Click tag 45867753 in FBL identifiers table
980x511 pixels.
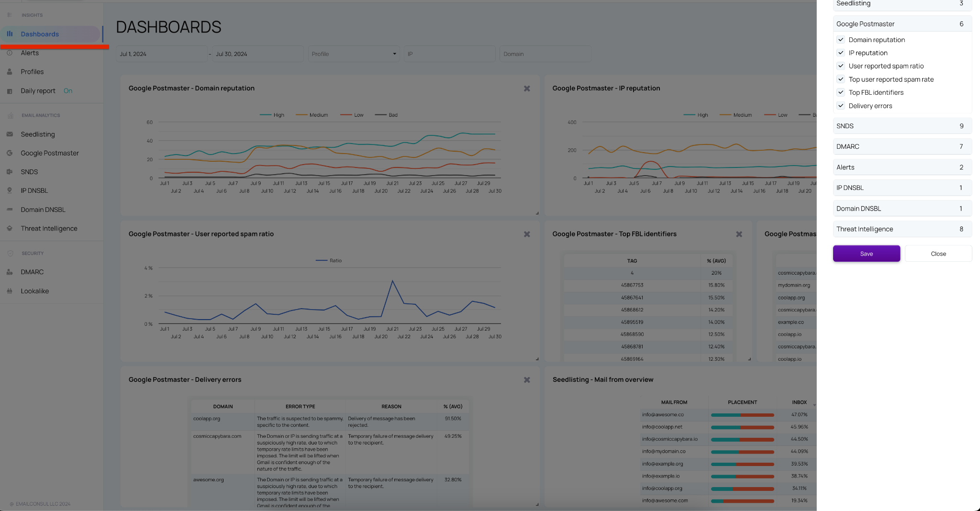pyautogui.click(x=632, y=285)
